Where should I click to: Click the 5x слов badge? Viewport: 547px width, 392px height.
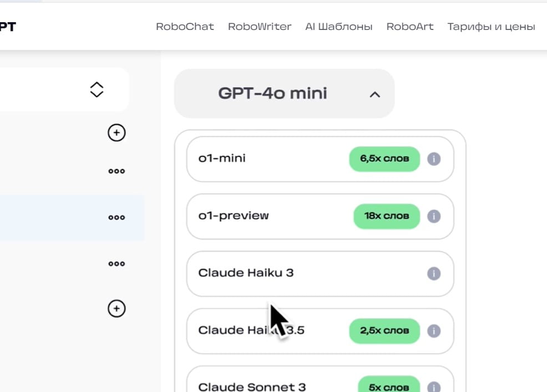[x=389, y=384]
